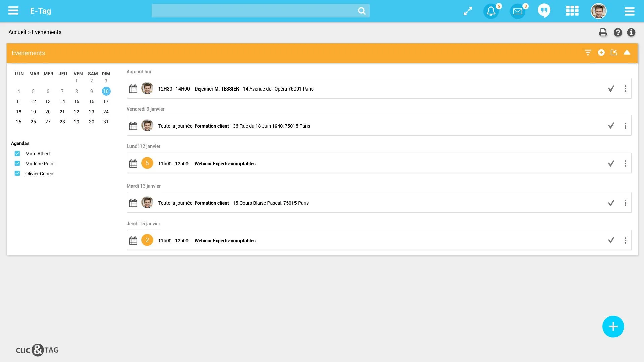Image resolution: width=644 pixels, height=362 pixels.
Task: Check off Webinar on Jeudi 15 janvier
Action: click(611, 240)
